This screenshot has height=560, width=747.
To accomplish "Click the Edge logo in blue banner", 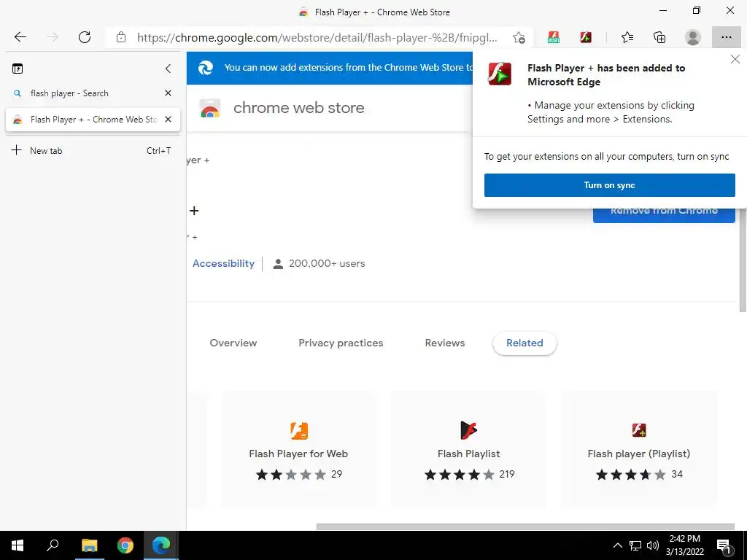I will [205, 68].
